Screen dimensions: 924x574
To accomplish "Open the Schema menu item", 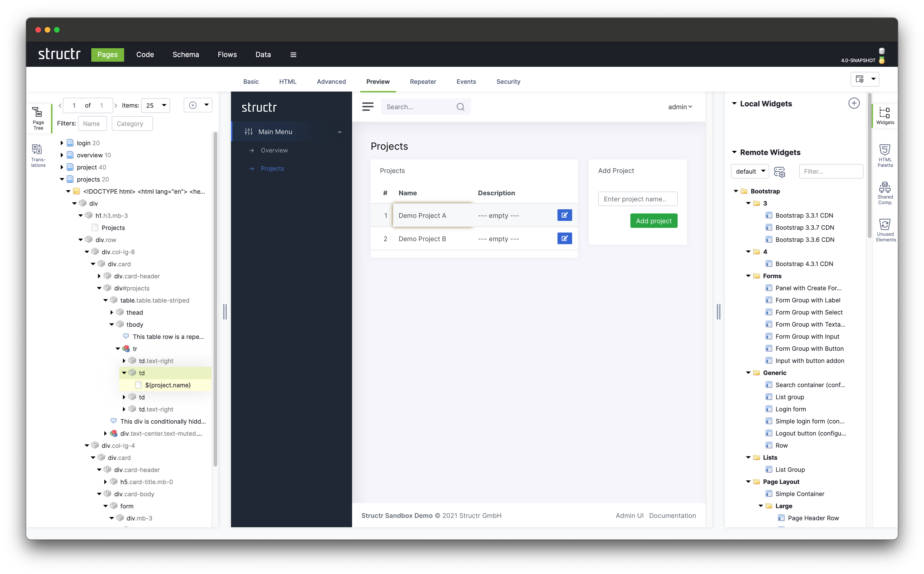I will click(x=186, y=55).
